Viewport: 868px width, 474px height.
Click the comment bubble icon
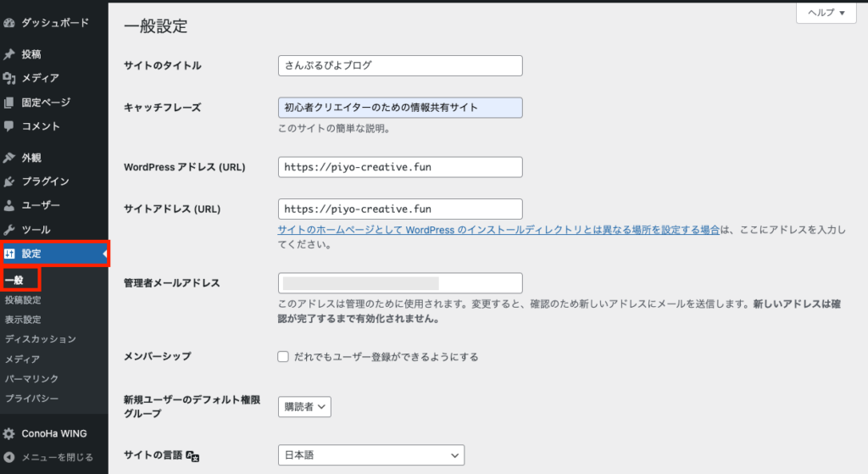coord(9,126)
